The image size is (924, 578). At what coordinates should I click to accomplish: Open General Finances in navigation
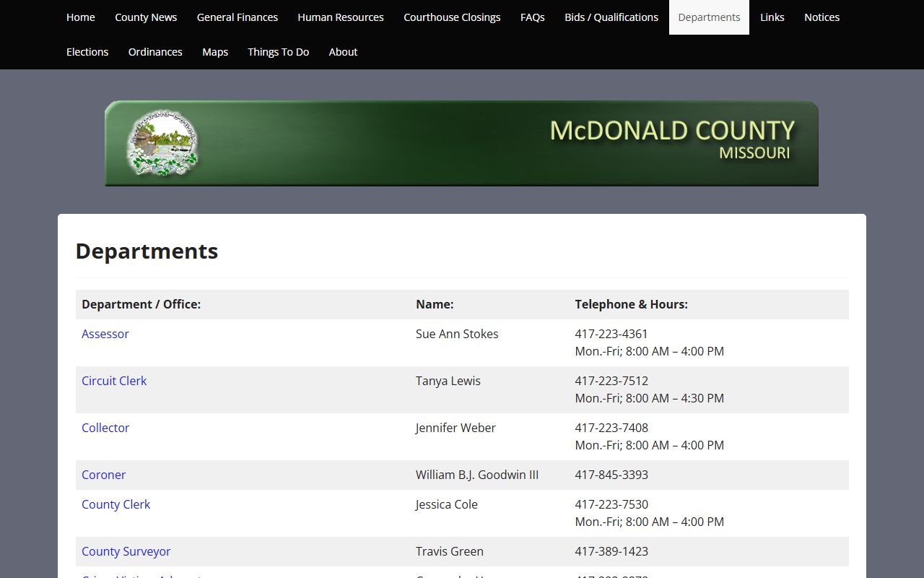pyautogui.click(x=237, y=17)
